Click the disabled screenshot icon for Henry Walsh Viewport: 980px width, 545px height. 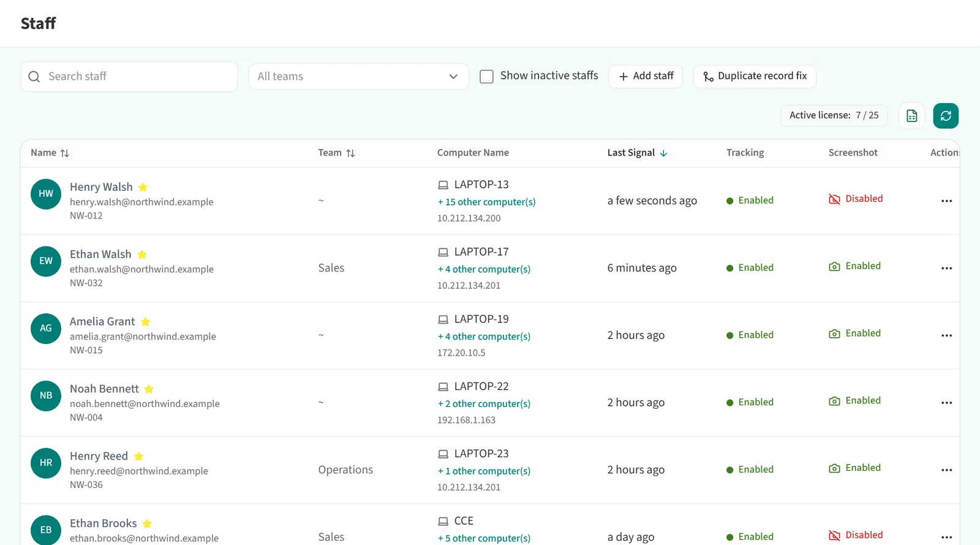coord(834,199)
